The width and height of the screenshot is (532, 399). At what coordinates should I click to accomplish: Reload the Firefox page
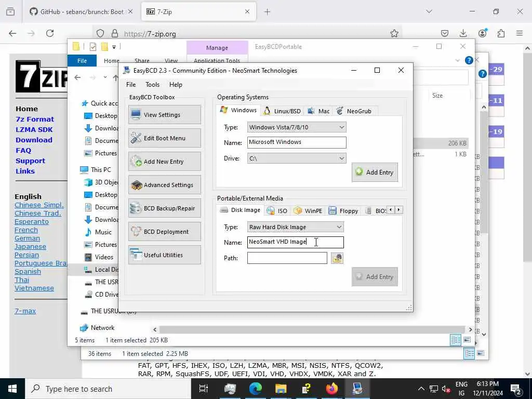(x=50, y=33)
